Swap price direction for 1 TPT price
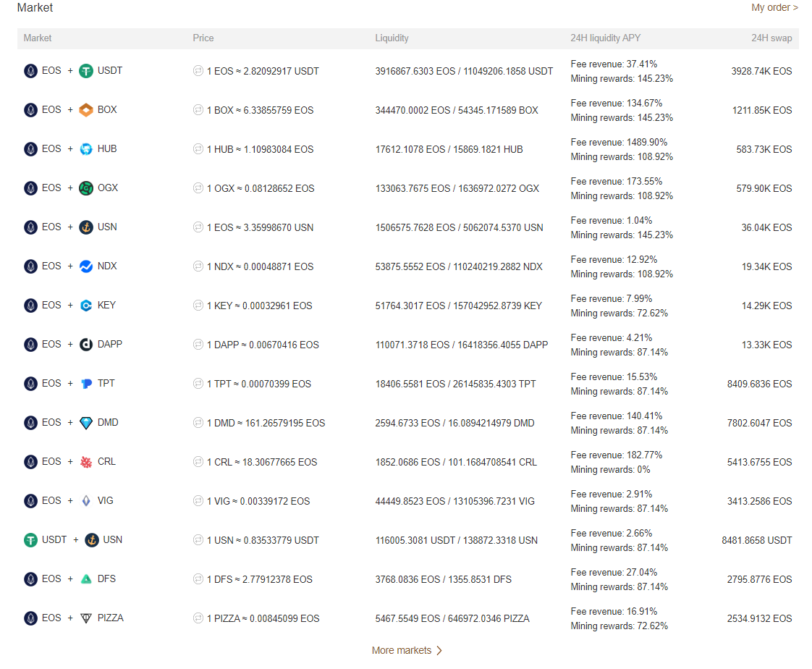The height and width of the screenshot is (669, 812). pos(198,384)
